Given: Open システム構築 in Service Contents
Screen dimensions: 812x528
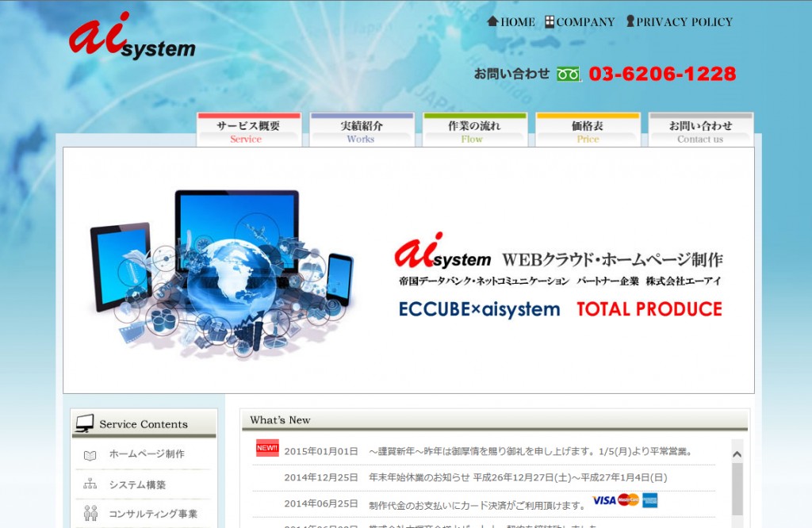Looking at the screenshot, I should point(137,484).
